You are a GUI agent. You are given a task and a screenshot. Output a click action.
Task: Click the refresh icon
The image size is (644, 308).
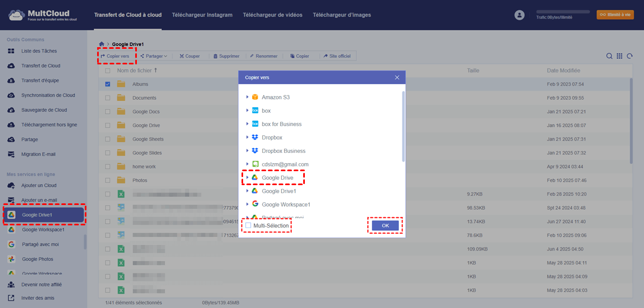(630, 56)
